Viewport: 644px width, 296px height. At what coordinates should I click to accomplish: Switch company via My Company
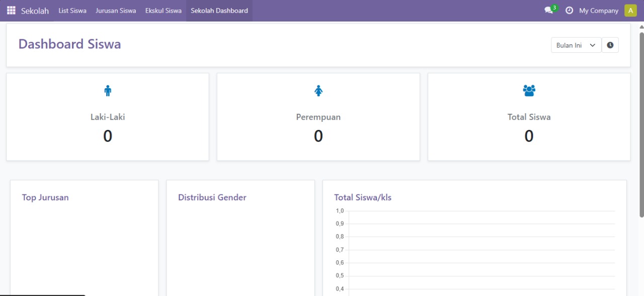pyautogui.click(x=598, y=11)
